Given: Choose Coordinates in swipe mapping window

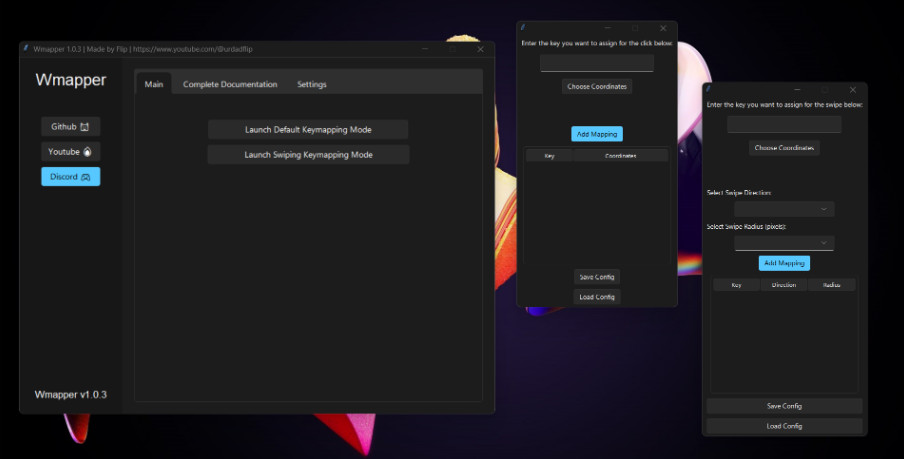Looking at the screenshot, I should point(784,148).
